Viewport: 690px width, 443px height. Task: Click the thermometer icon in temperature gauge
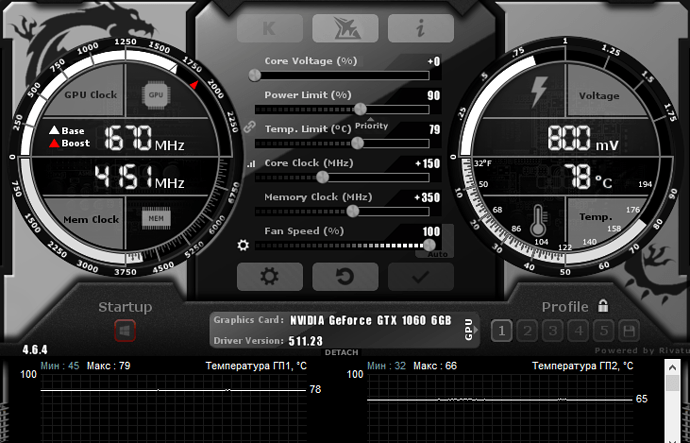pos(538,220)
